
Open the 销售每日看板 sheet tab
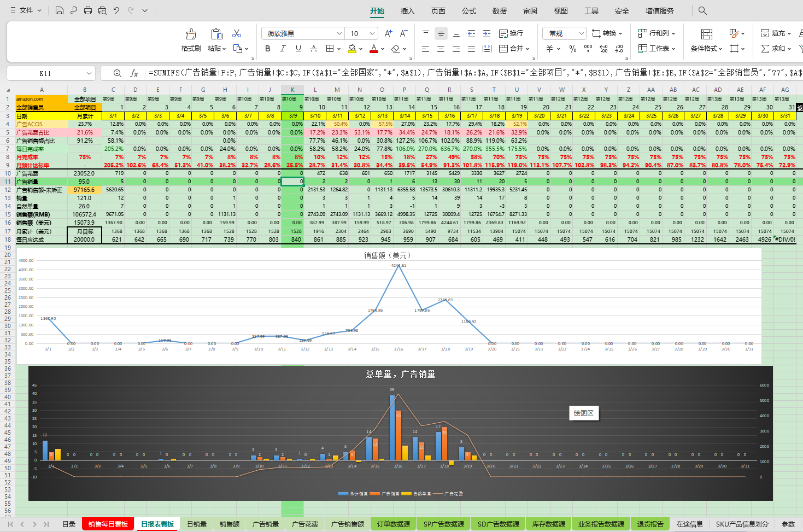pos(108,524)
